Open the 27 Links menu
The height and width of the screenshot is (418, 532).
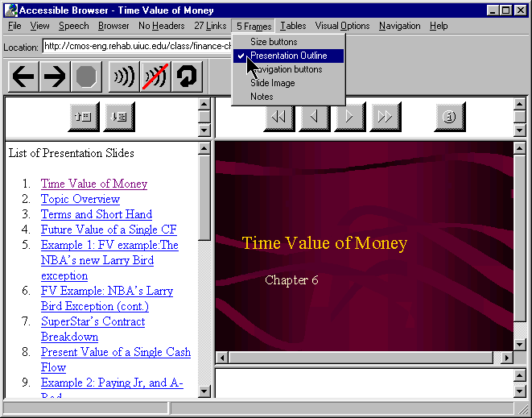pos(209,26)
